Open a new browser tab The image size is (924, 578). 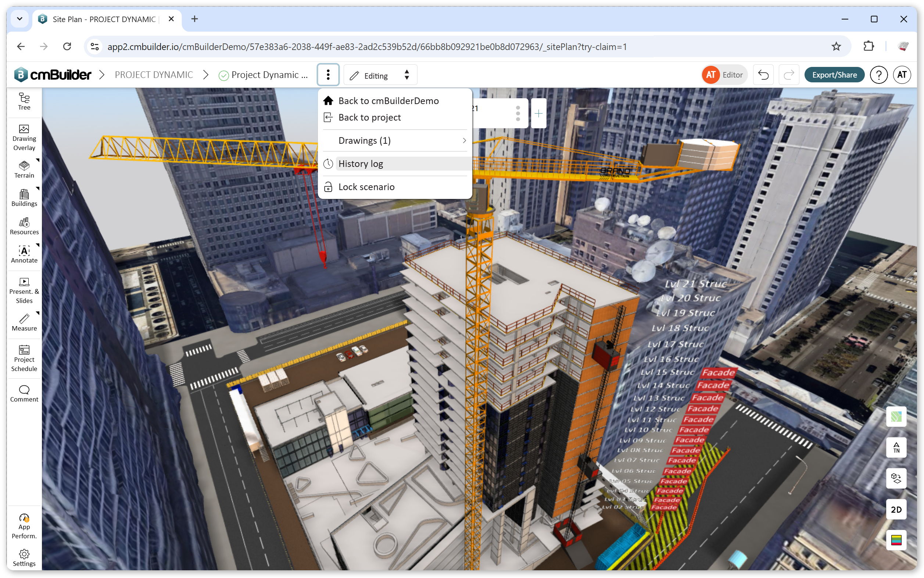click(194, 19)
